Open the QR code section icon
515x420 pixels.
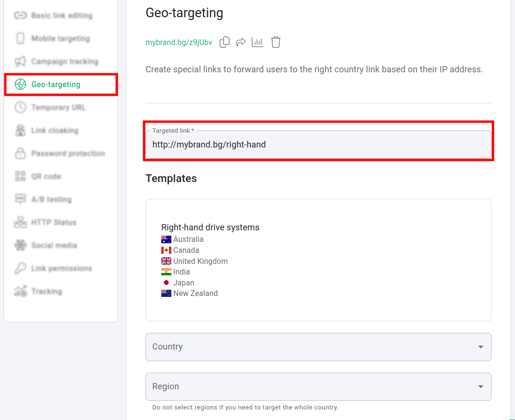20,176
